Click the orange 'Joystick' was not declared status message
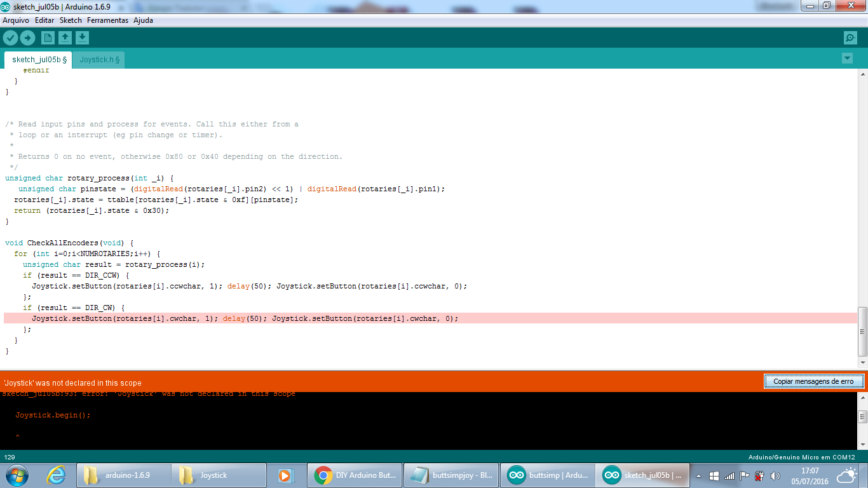868x488 pixels. [x=72, y=383]
